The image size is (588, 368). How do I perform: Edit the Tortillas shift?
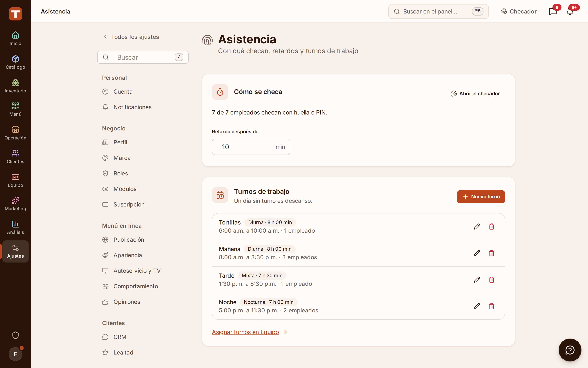477,227
